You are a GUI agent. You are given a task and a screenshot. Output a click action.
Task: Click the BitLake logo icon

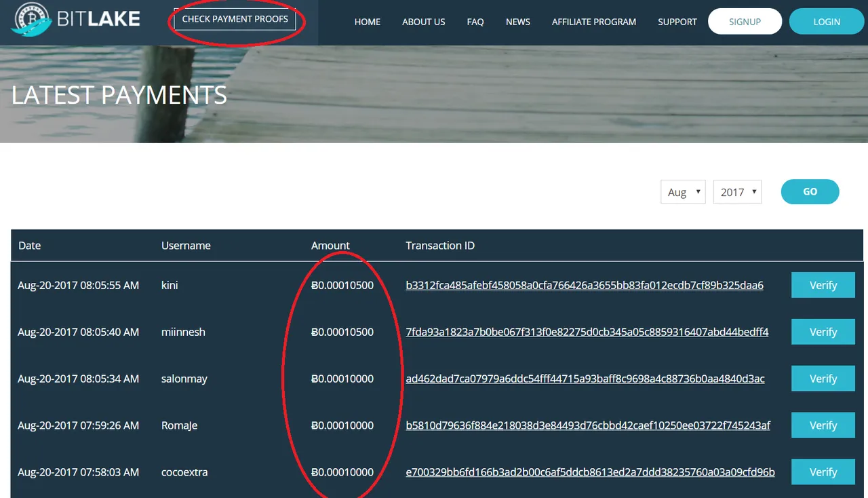tap(31, 20)
